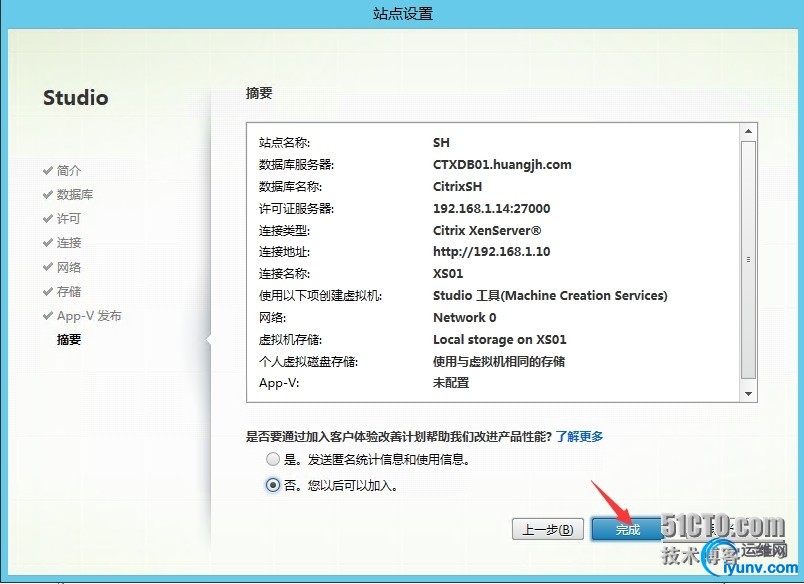Click the 数据库服务器: label

point(296,165)
